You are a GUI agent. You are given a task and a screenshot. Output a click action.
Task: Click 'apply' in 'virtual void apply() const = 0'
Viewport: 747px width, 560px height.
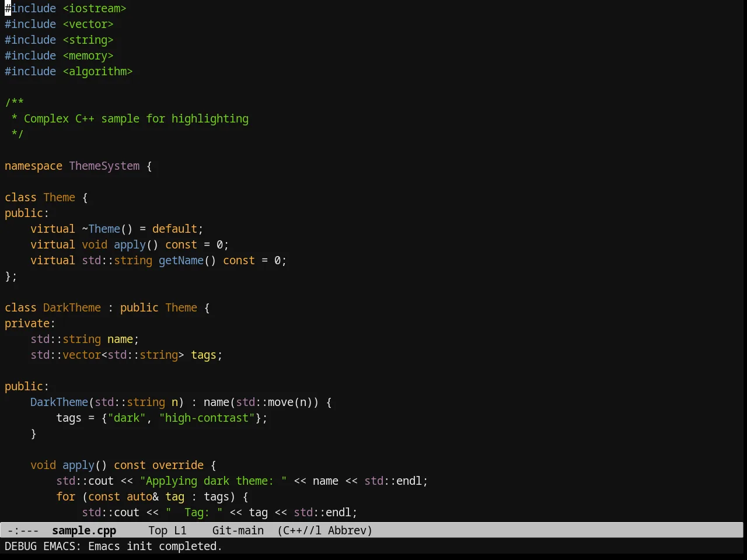(130, 244)
